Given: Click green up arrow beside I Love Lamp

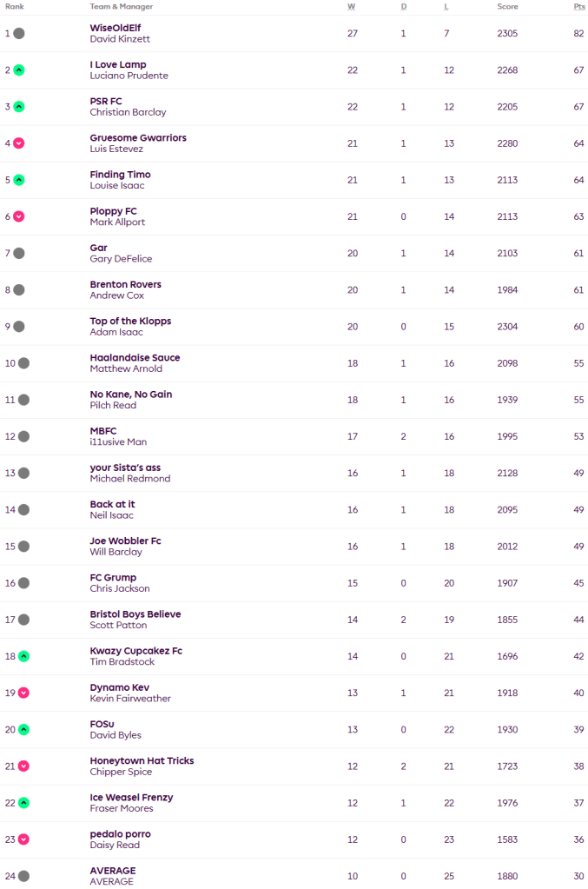Looking at the screenshot, I should [x=19, y=70].
